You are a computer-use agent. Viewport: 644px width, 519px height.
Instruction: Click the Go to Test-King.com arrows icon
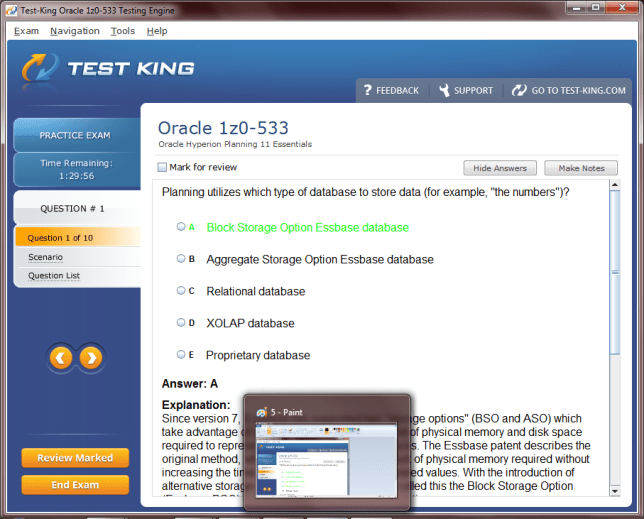(519, 90)
